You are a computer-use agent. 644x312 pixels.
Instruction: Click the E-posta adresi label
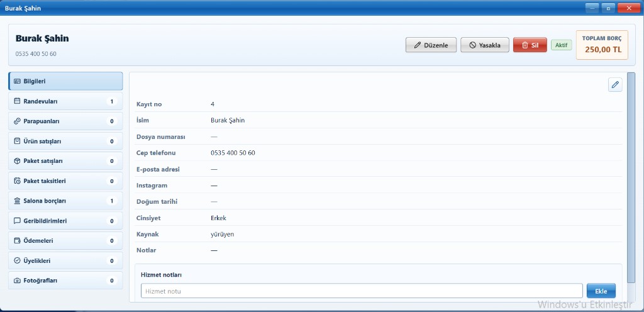(x=158, y=169)
